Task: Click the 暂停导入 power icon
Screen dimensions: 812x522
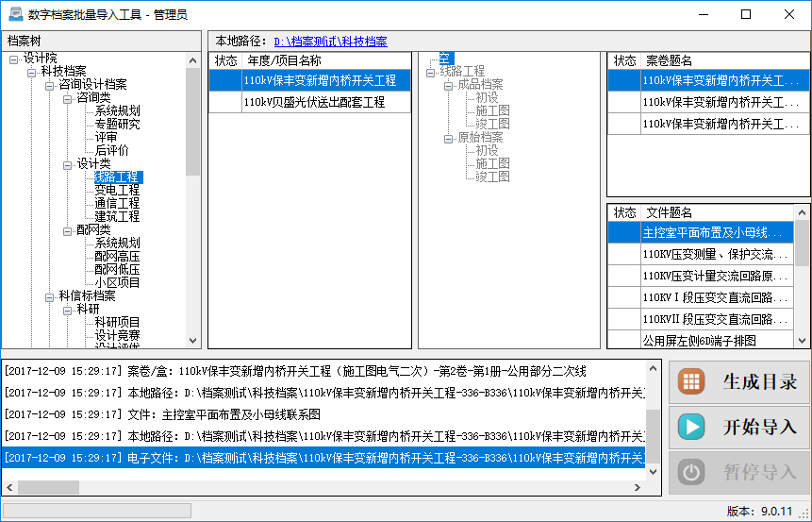Action: point(693,472)
